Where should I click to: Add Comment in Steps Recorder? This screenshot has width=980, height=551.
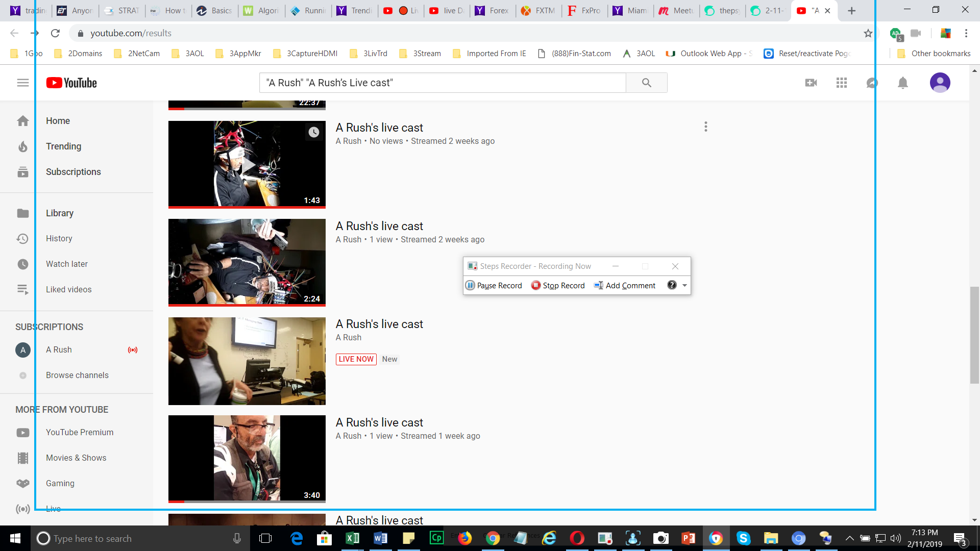[x=625, y=285]
